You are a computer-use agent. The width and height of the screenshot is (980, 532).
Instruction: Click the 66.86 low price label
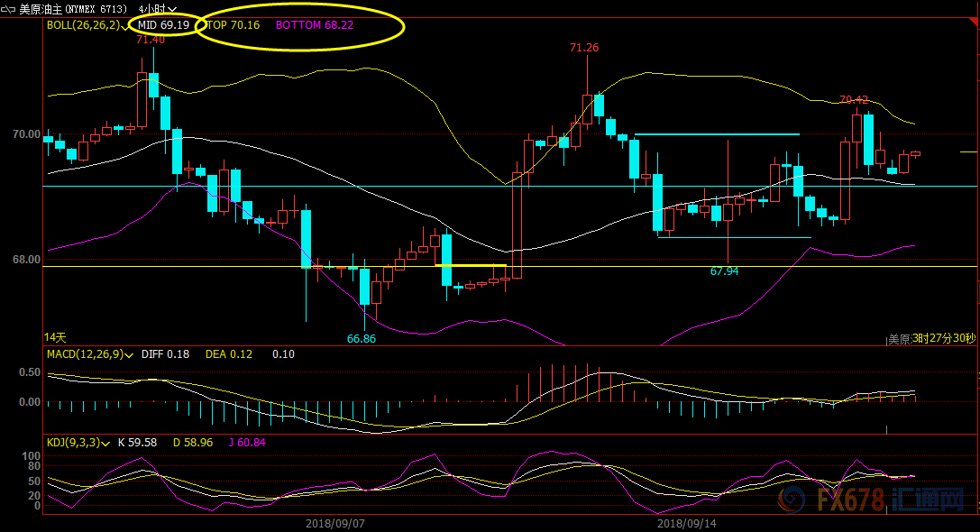click(x=362, y=339)
